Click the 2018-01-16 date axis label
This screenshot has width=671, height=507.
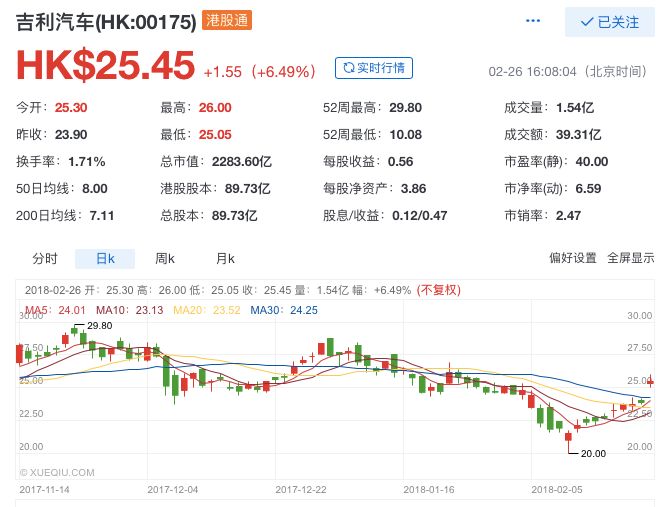pyautogui.click(x=429, y=489)
